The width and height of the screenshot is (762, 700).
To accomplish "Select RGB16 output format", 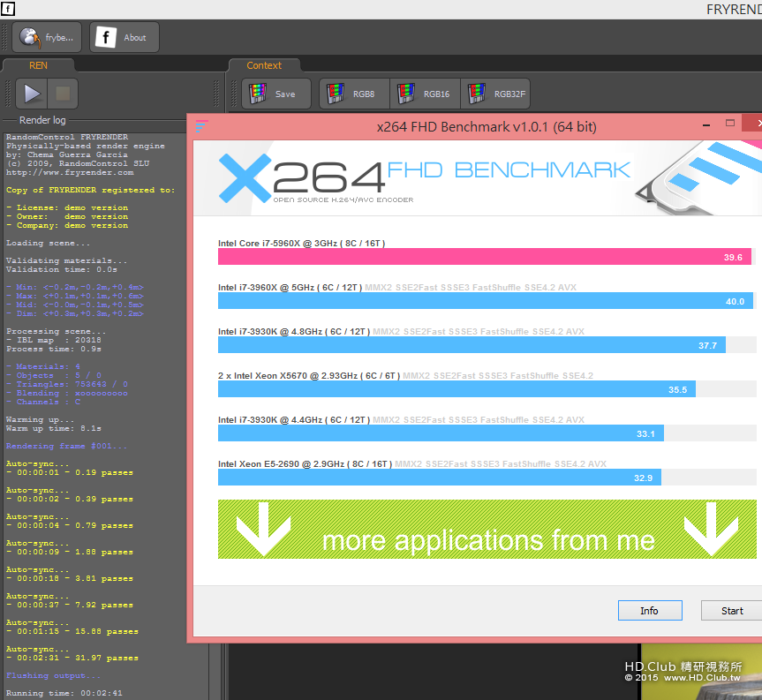I will point(425,94).
